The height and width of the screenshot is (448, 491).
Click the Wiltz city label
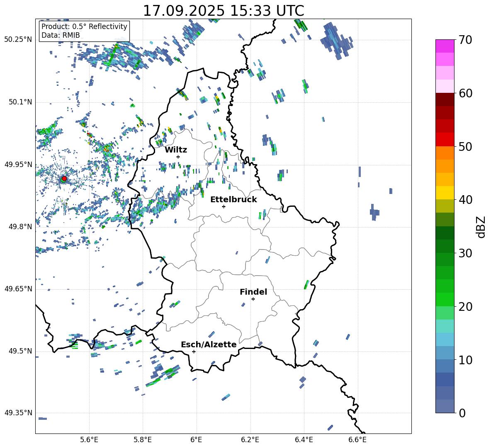click(x=176, y=150)
